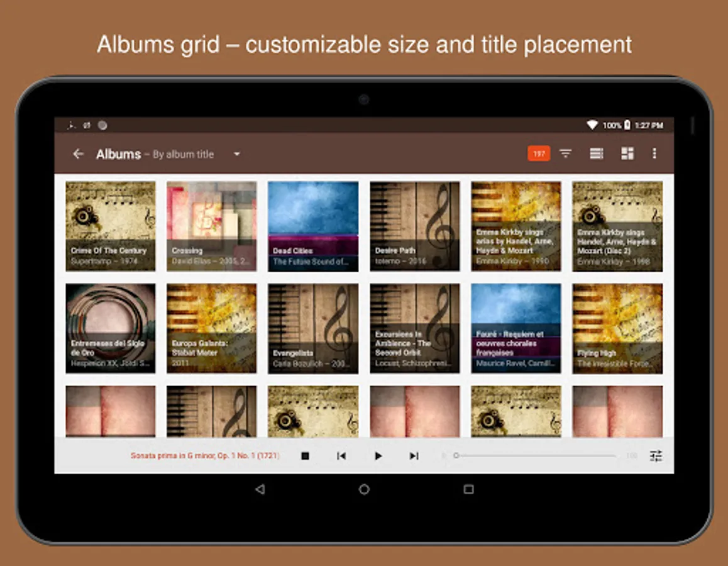The image size is (728, 566).
Task: Tap the Android home navigation button
Action: coord(364,489)
